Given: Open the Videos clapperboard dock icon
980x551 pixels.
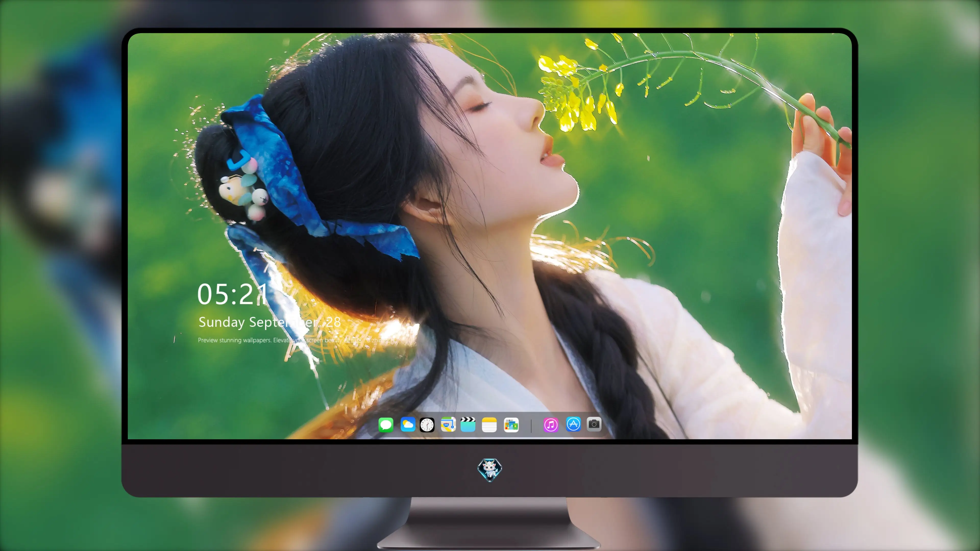Looking at the screenshot, I should tap(468, 424).
